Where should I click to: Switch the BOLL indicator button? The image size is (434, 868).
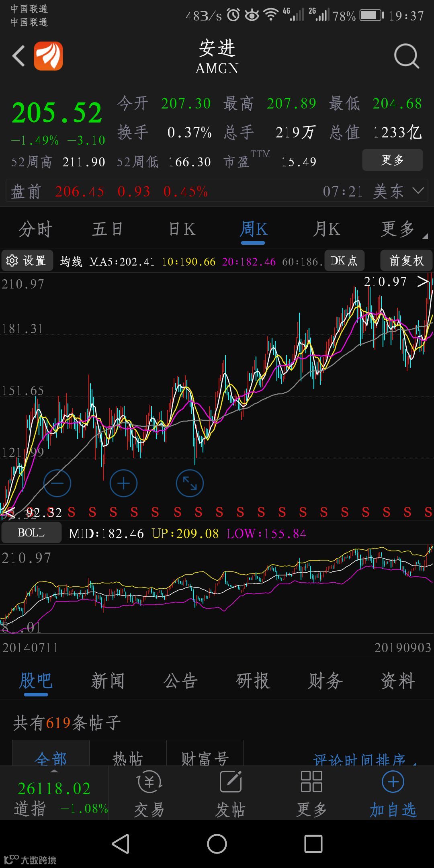click(31, 533)
